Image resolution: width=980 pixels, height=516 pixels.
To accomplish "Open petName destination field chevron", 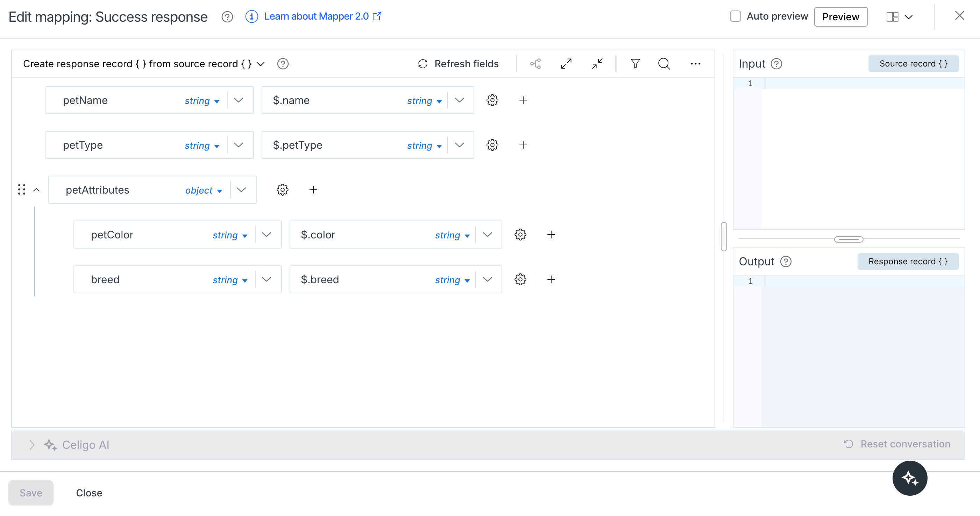I will pyautogui.click(x=239, y=100).
